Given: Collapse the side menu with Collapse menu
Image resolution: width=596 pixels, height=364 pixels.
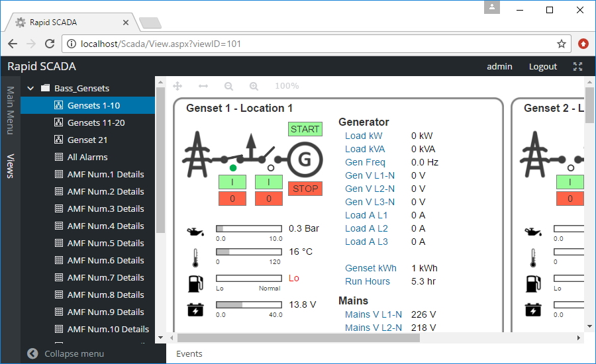Looking at the screenshot, I should coord(66,353).
